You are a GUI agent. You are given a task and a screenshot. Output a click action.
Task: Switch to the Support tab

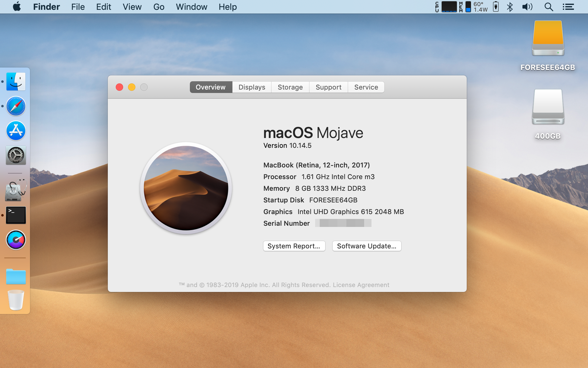(329, 87)
